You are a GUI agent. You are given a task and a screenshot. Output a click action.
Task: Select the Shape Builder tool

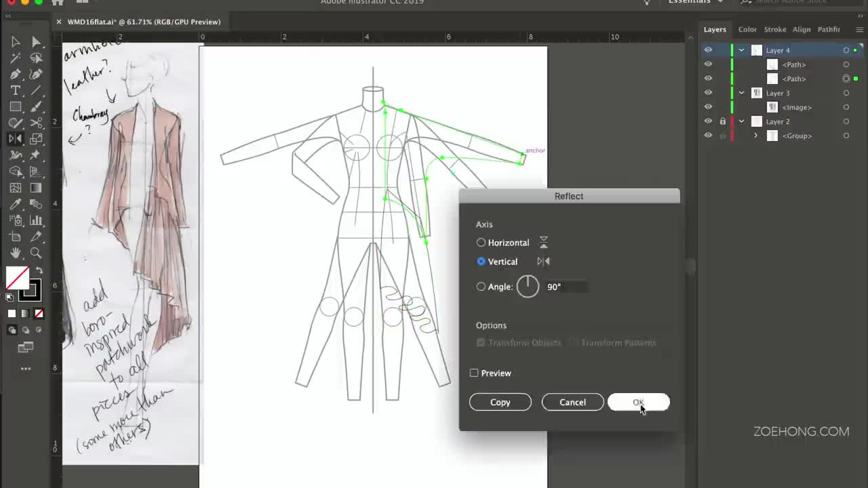(16, 171)
